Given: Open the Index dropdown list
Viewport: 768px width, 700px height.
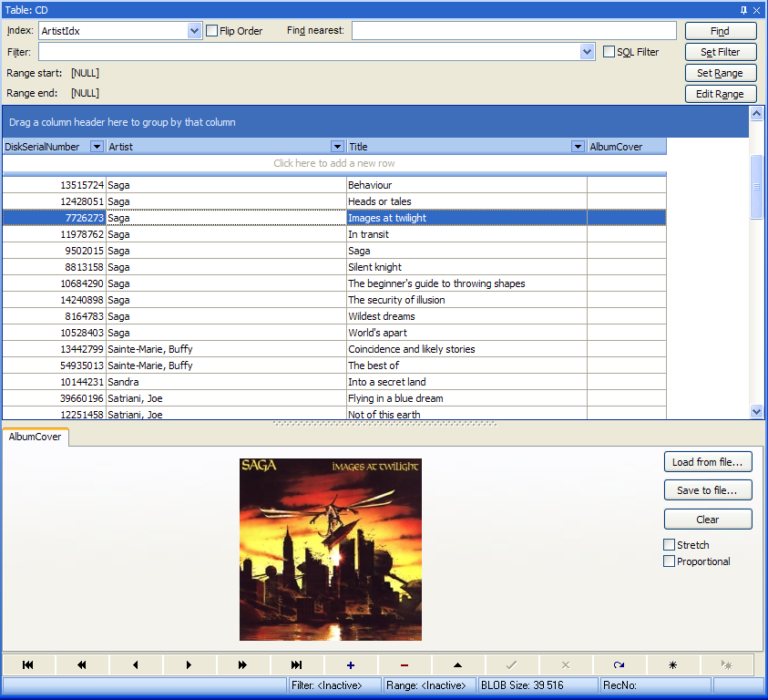Looking at the screenshot, I should coord(194,31).
